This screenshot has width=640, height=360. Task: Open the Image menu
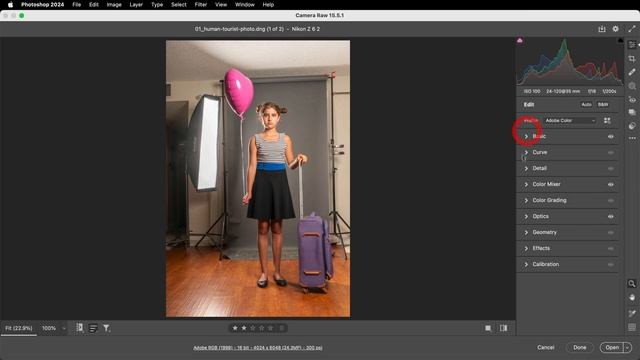pos(114,4)
